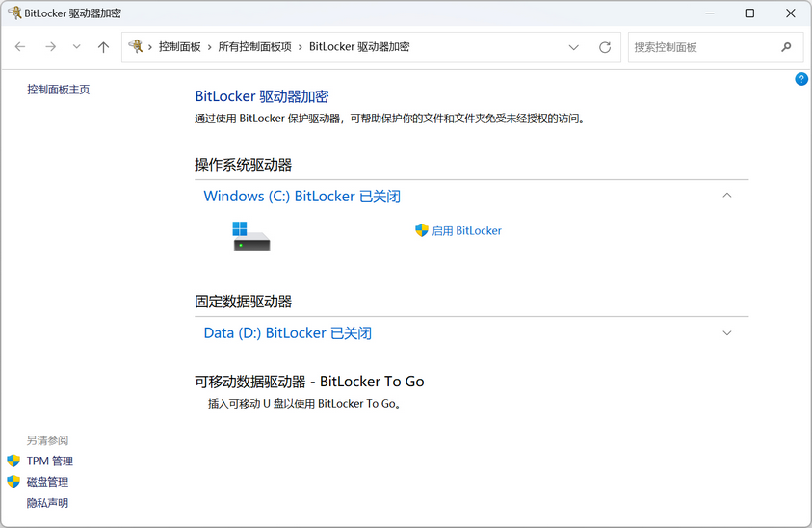The image size is (812, 528).
Task: Focus the 搜索控制面板 search box
Action: point(715,47)
